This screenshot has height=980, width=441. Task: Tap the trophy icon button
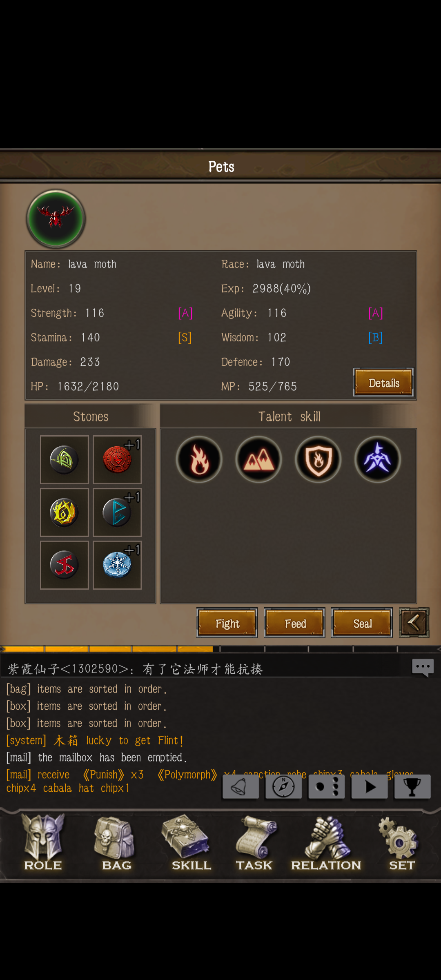tap(412, 786)
